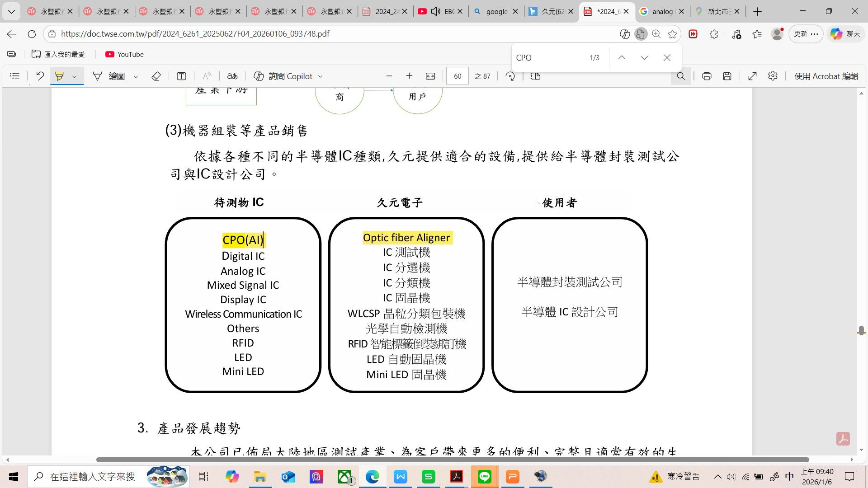Image resolution: width=868 pixels, height=488 pixels.
Task: Switch to the analog Google tab
Action: click(662, 11)
